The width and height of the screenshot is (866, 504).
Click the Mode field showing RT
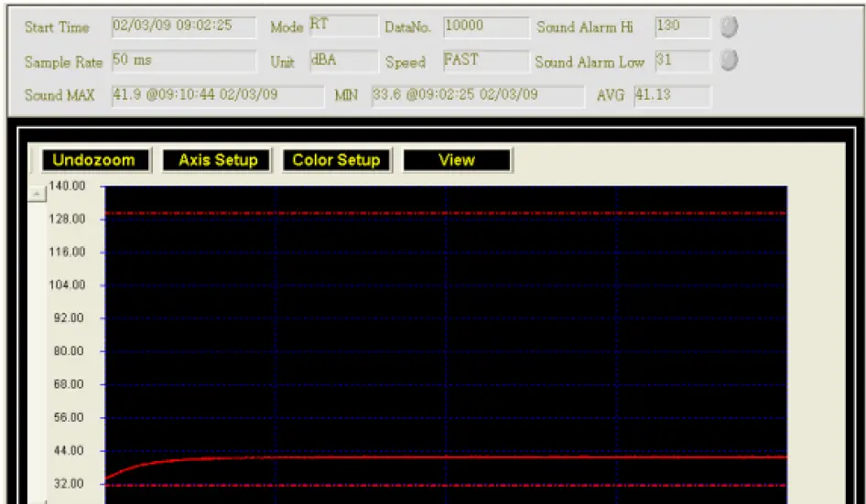coord(343,26)
